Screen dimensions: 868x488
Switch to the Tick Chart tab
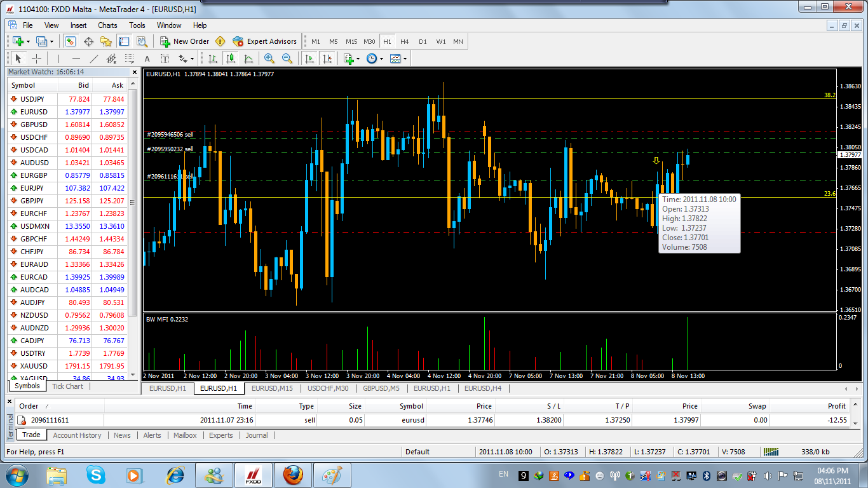(67, 386)
